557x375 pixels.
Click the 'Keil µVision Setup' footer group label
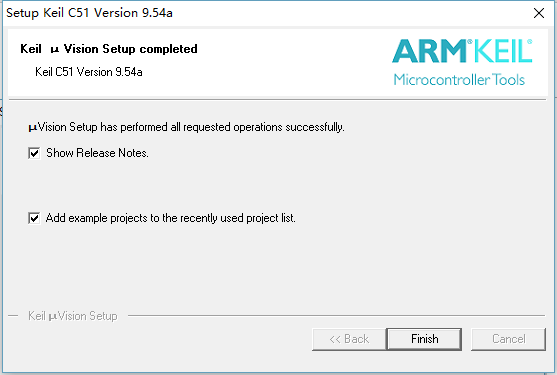73,316
